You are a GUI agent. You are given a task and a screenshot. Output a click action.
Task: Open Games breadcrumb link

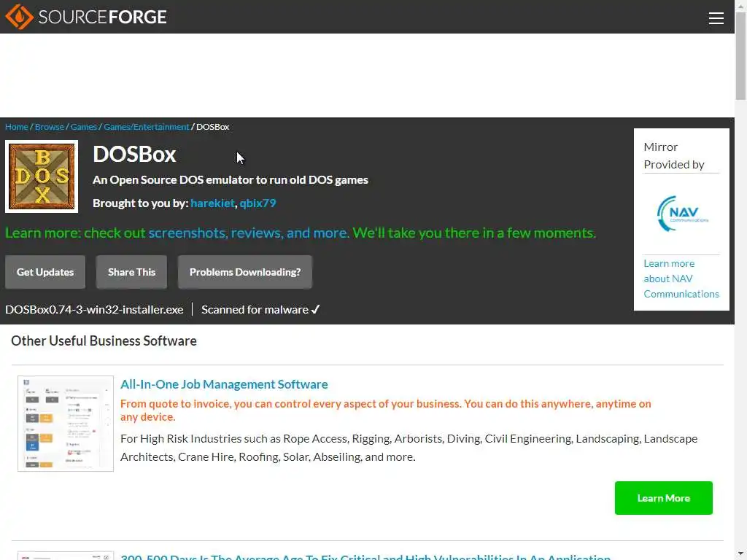[84, 127]
